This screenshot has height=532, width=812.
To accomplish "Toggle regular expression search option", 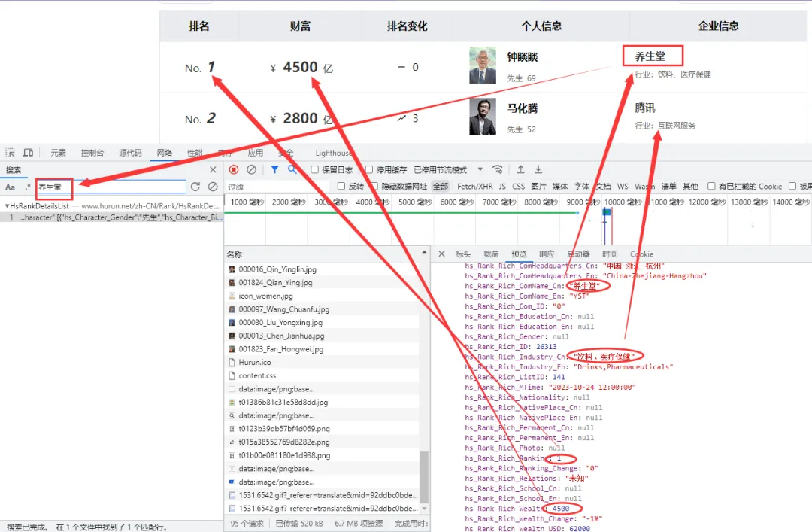I will (27, 187).
